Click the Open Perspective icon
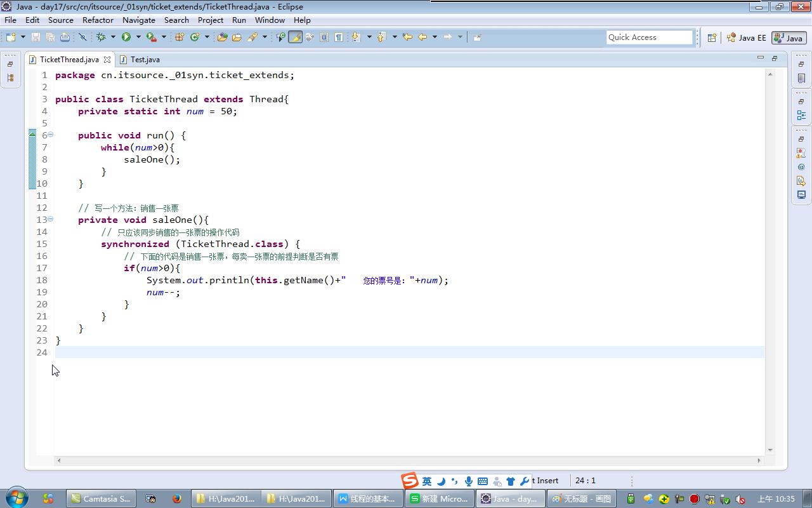The width and height of the screenshot is (812, 508). tap(712, 37)
